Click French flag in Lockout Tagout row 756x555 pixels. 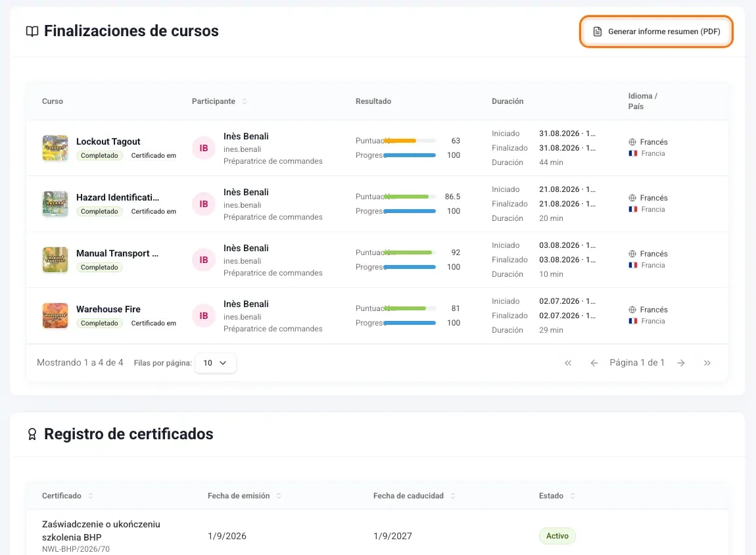(x=633, y=153)
